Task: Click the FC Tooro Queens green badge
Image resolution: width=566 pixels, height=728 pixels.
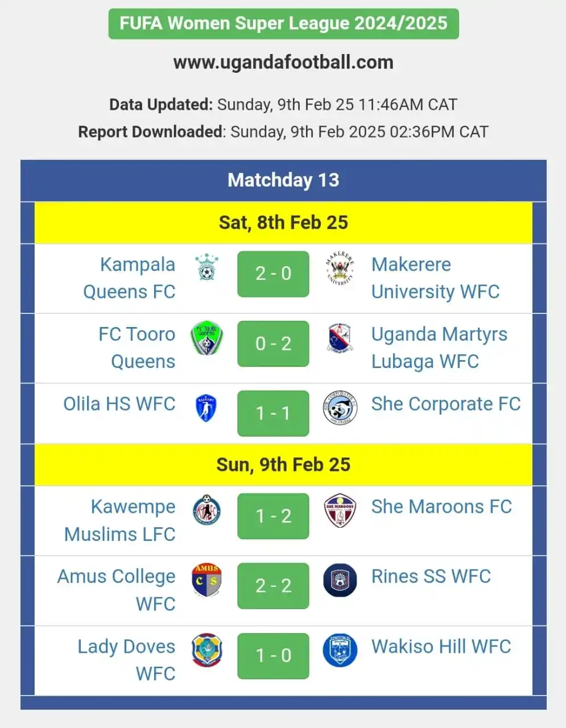Action: click(206, 338)
